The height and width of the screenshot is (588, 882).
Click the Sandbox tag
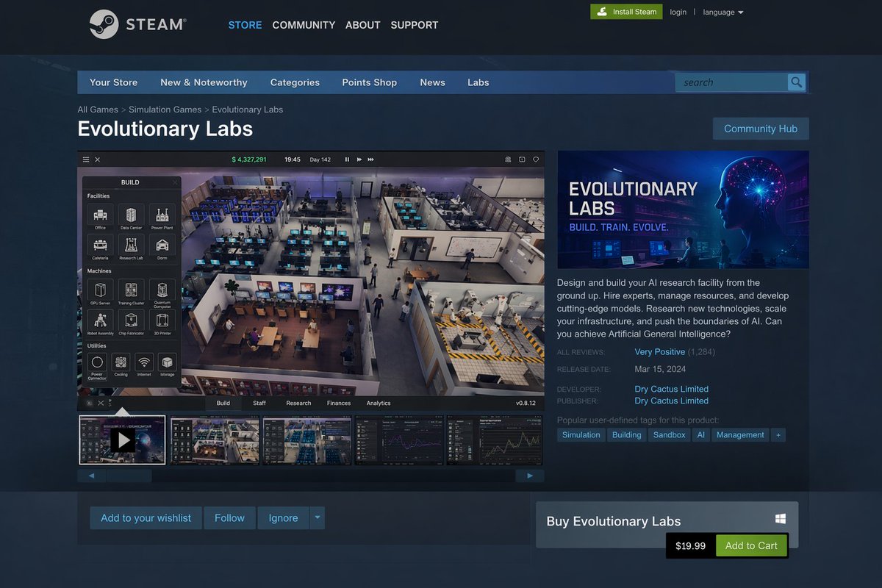[x=669, y=435]
